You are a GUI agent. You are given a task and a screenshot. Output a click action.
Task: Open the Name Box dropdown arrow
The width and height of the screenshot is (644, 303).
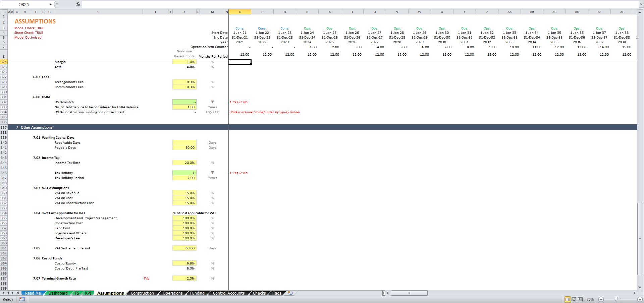[50, 4]
